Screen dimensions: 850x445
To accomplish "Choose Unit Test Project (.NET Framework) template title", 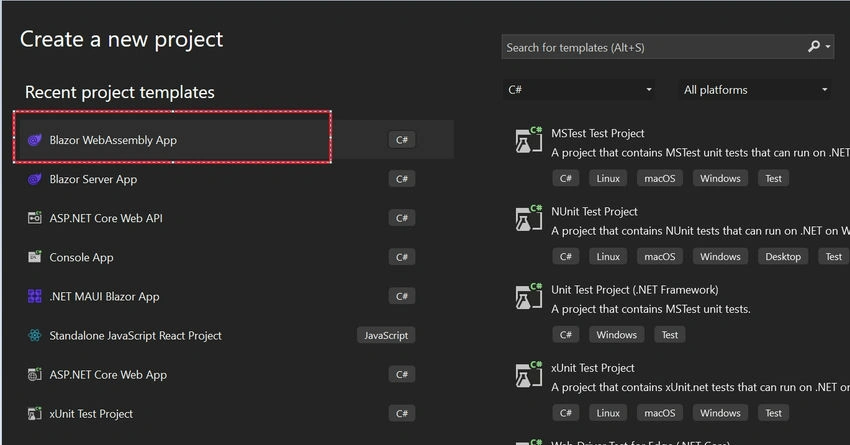I will (635, 289).
